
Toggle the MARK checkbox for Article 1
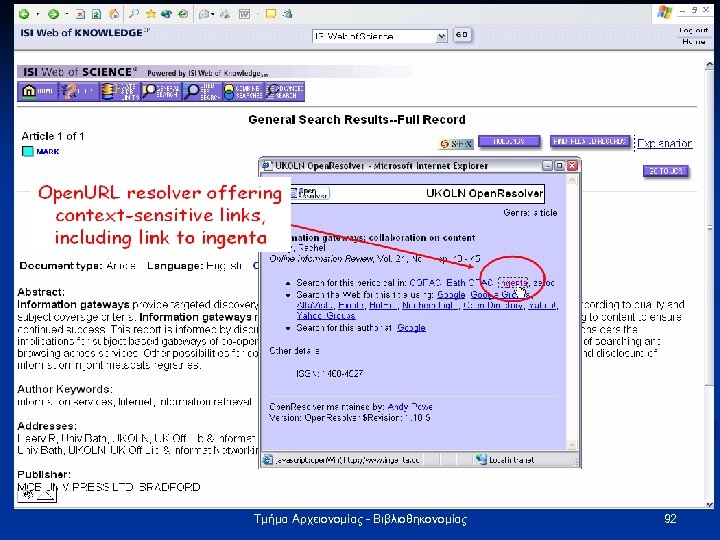28,151
